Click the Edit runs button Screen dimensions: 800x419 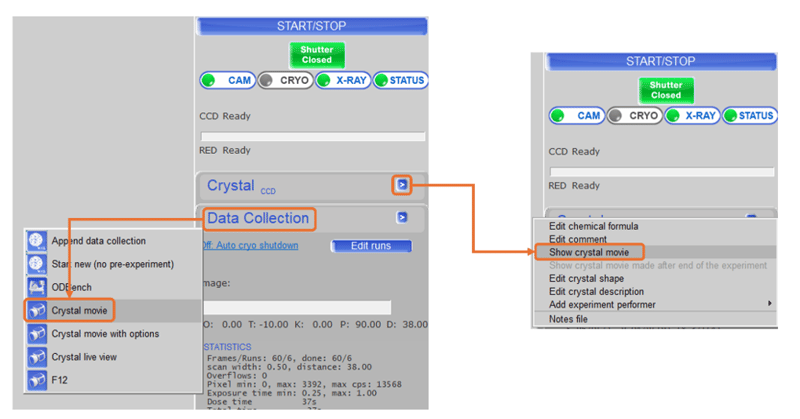click(371, 246)
